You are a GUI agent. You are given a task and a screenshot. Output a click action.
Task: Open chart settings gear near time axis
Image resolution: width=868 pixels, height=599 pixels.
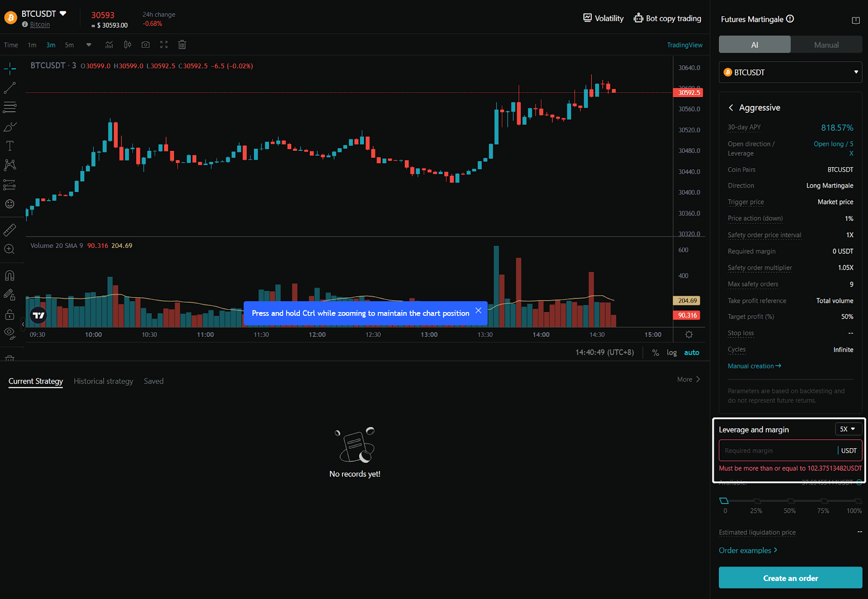(x=689, y=335)
